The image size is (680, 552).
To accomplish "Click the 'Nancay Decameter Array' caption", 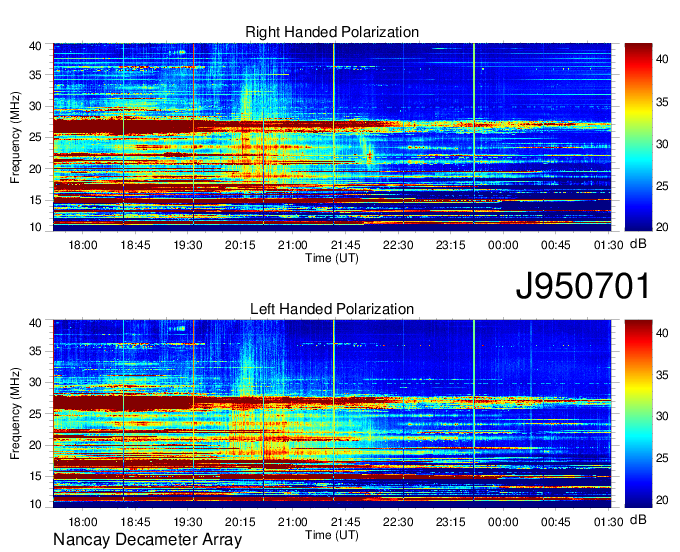I will [x=147, y=540].
